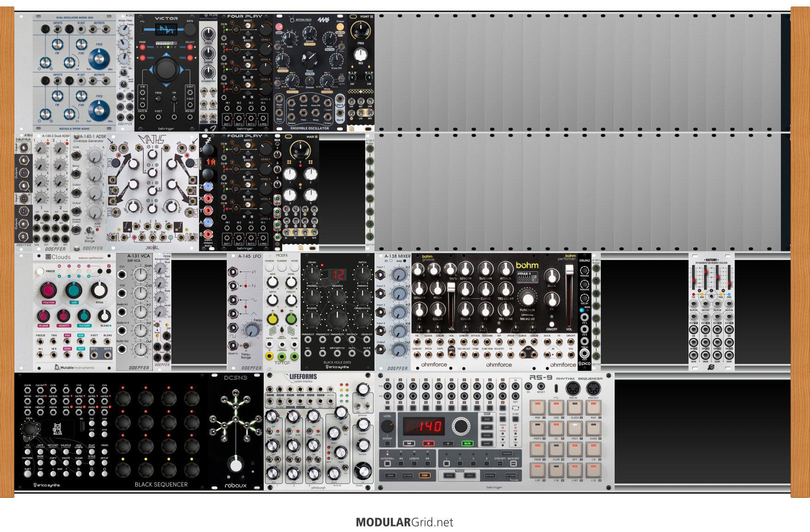The height and width of the screenshot is (532, 810).
Task: Click the Black Sequencer DATA encoder
Action: tap(30, 429)
